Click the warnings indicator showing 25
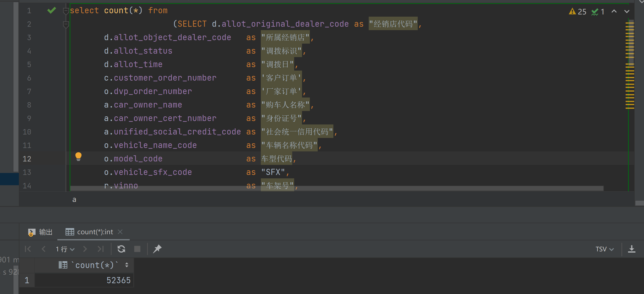The width and height of the screenshot is (644, 294). (x=577, y=12)
